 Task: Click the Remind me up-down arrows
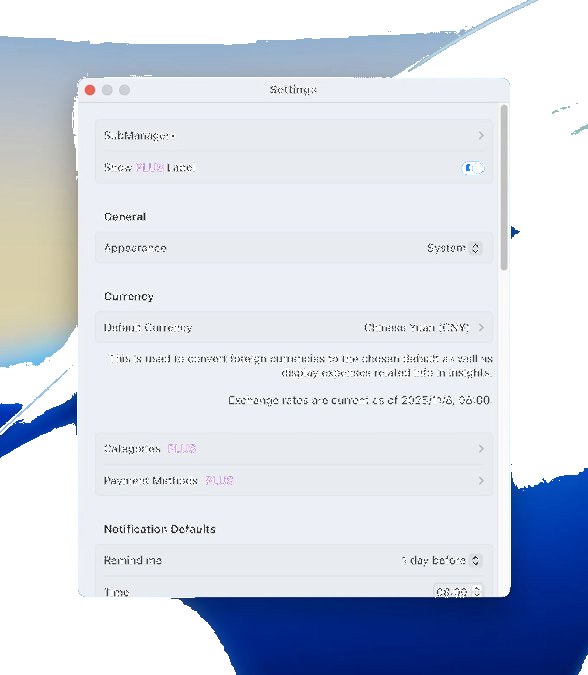(475, 560)
